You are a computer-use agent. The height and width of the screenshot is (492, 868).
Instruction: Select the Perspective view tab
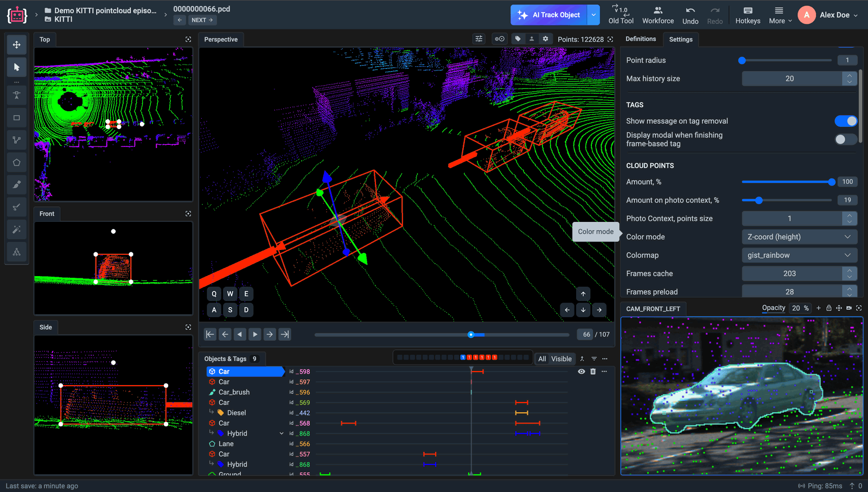[x=221, y=40]
